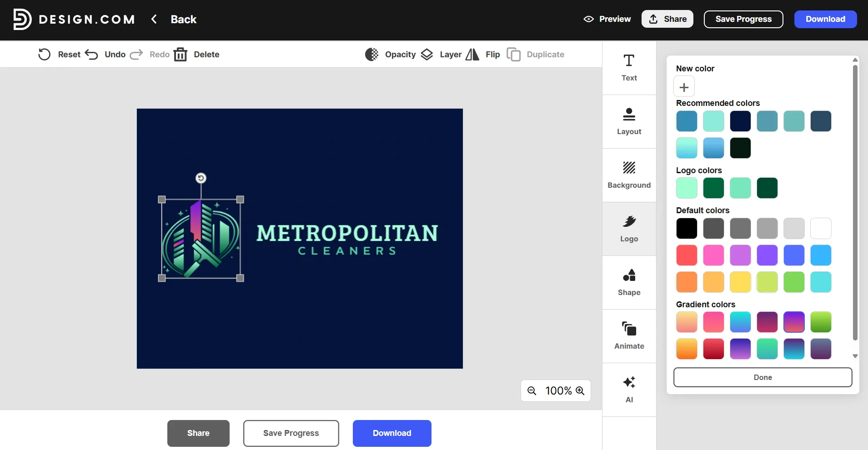Open the Layout panel
Screen dimensions: 868x450
[x=629, y=121]
